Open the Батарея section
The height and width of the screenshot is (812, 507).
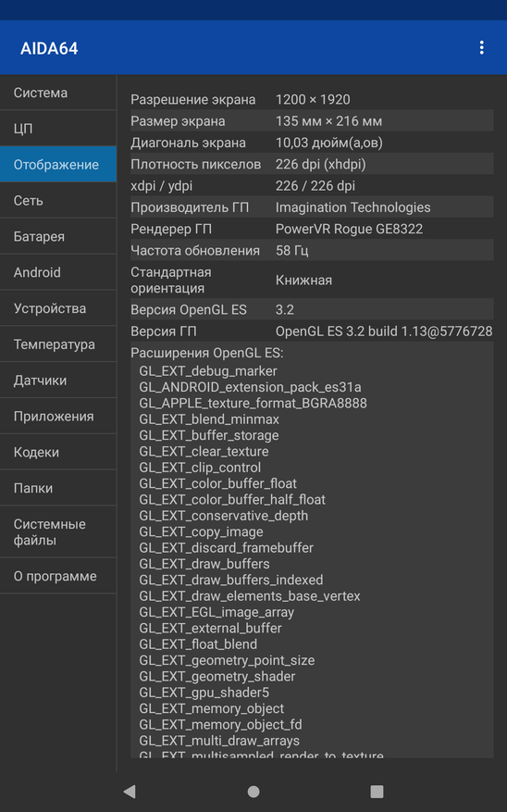point(58,236)
